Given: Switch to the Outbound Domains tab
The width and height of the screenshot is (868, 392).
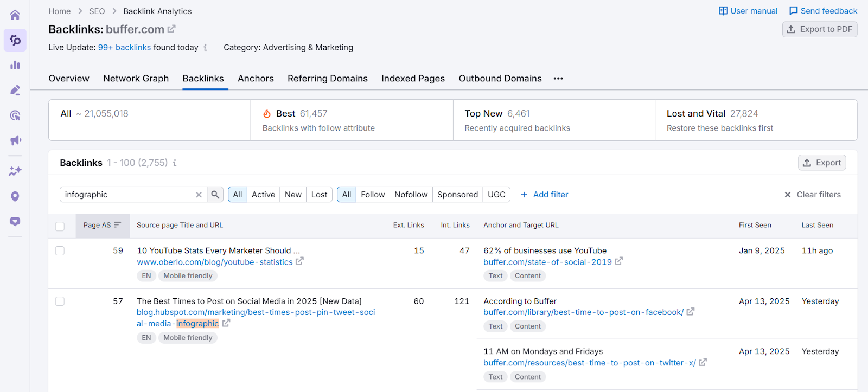Looking at the screenshot, I should pos(500,79).
